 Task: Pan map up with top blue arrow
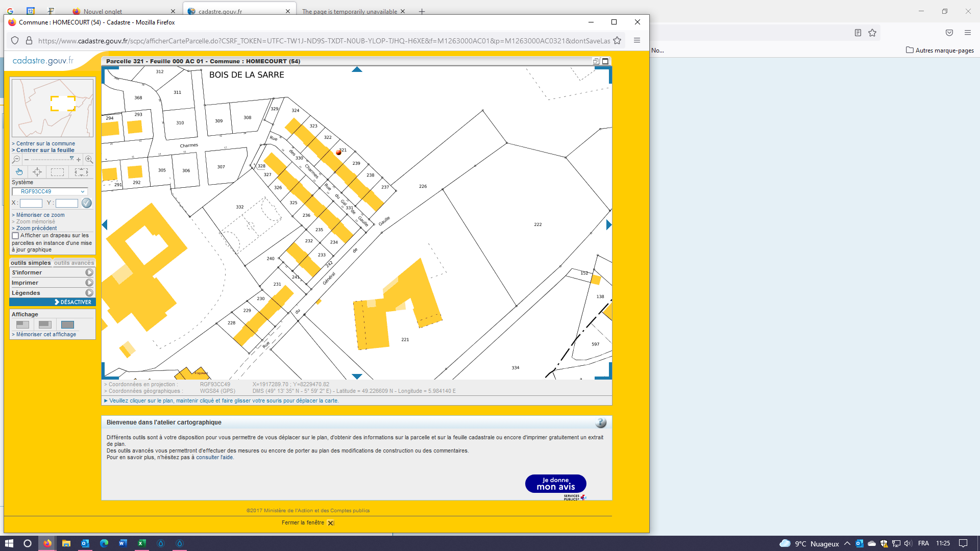357,69
